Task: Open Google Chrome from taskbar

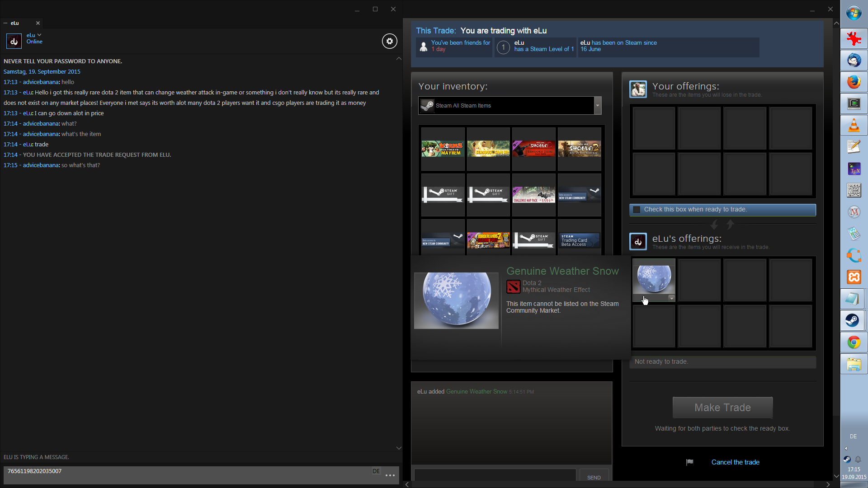Action: 854,343
